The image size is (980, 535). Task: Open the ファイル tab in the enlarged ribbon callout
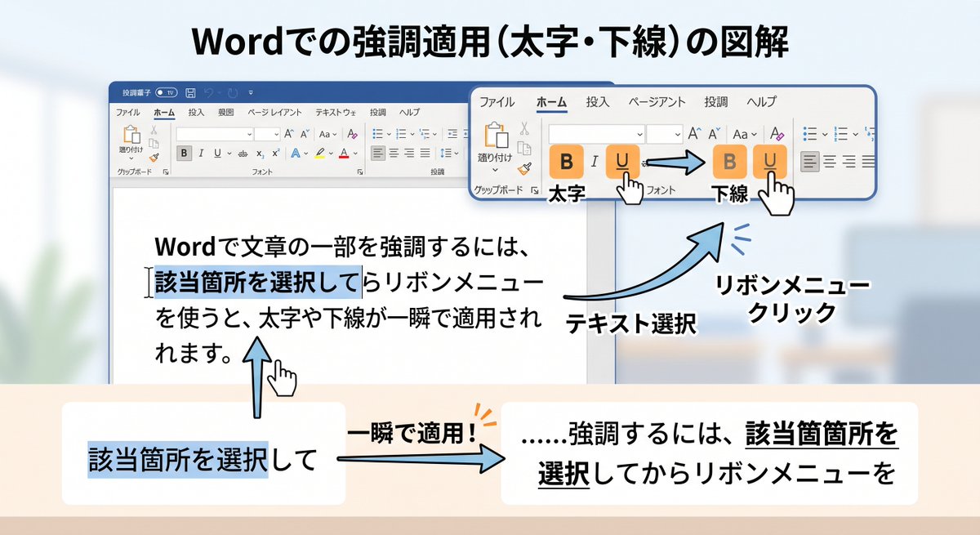(497, 102)
